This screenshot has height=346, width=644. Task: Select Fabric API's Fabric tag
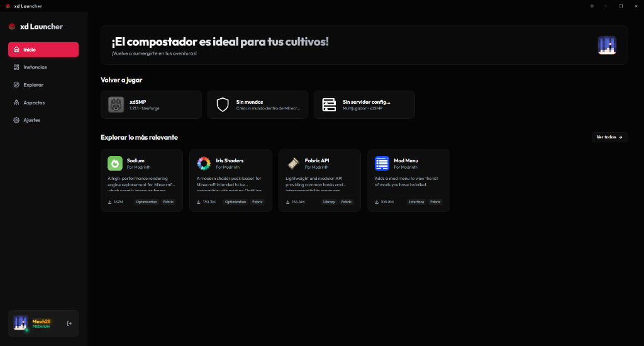pos(347,202)
